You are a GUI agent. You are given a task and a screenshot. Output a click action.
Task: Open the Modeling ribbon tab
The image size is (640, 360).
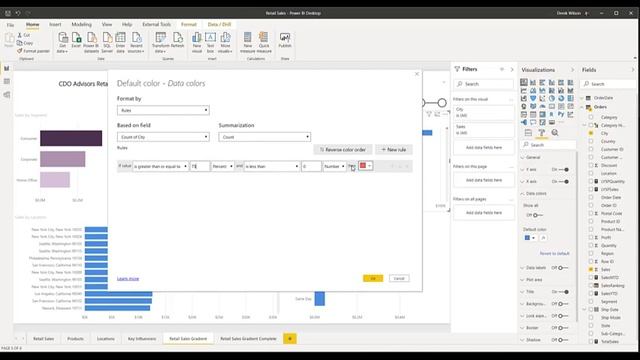(82, 24)
